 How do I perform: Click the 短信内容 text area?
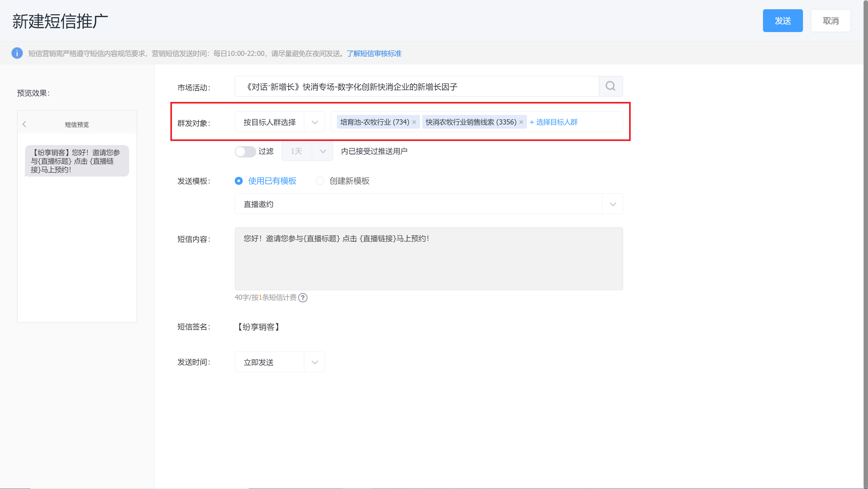429,259
